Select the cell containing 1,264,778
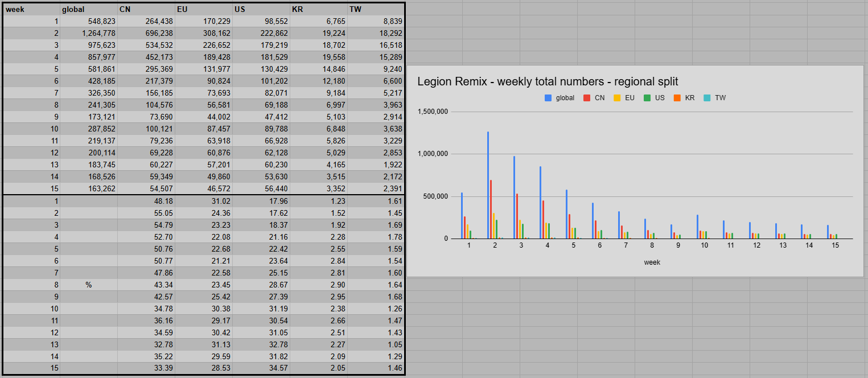Screen dimensions: 868x378 click(x=89, y=33)
